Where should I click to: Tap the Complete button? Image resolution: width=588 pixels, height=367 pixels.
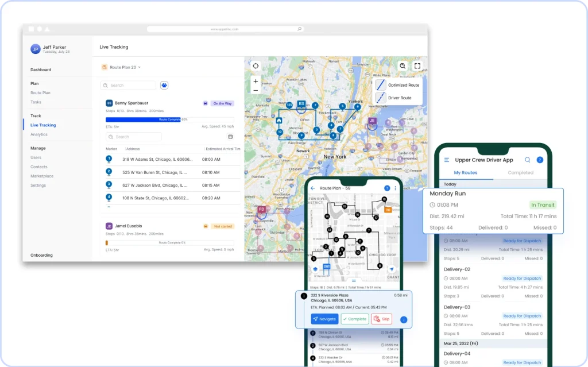[355, 319]
